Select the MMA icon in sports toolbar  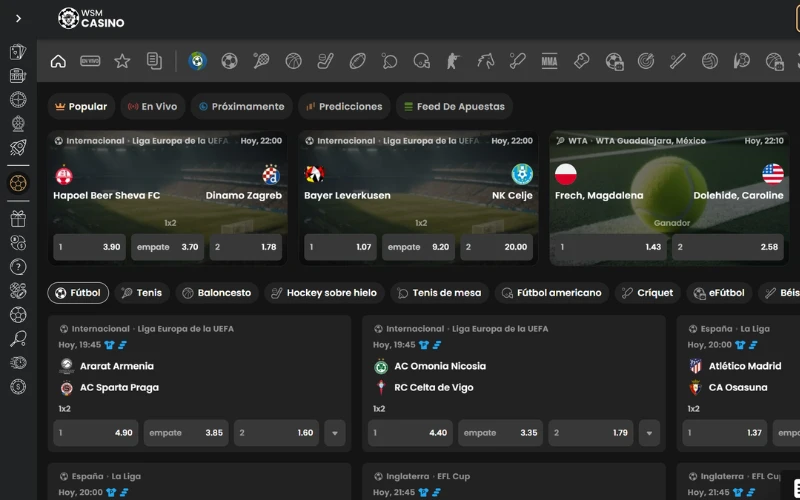[x=549, y=61]
